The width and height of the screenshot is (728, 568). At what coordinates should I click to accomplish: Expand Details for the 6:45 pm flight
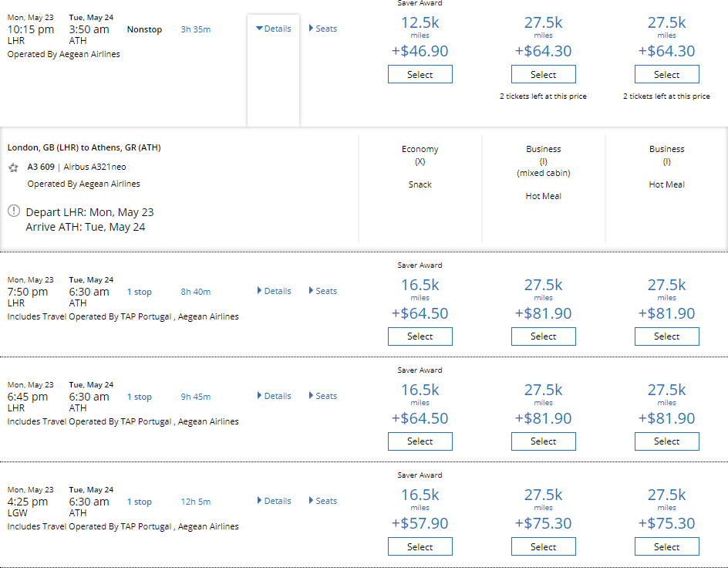pyautogui.click(x=274, y=396)
